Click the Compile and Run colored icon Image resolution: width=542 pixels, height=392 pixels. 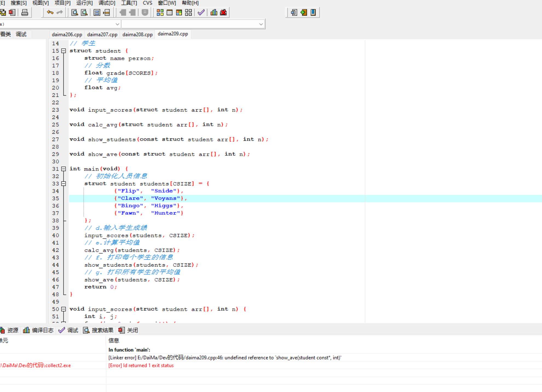pyautogui.click(x=179, y=13)
